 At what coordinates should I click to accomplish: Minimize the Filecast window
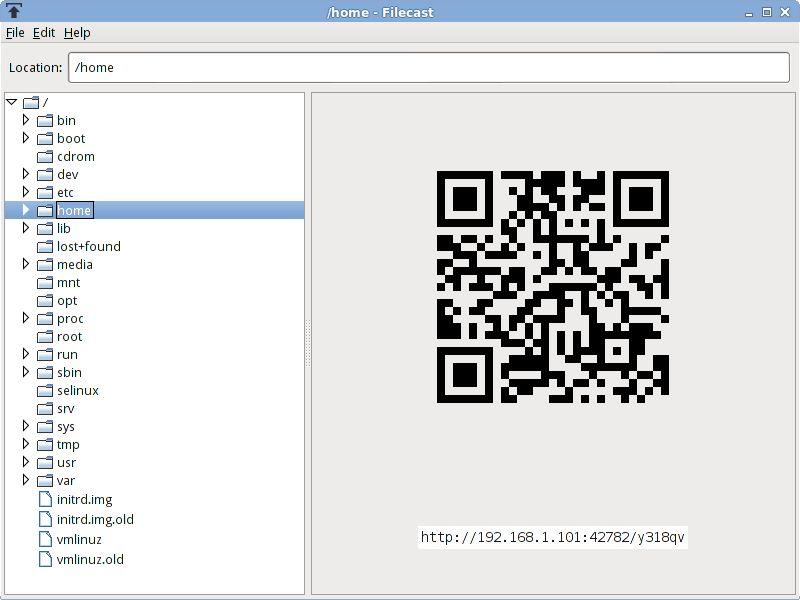748,13
